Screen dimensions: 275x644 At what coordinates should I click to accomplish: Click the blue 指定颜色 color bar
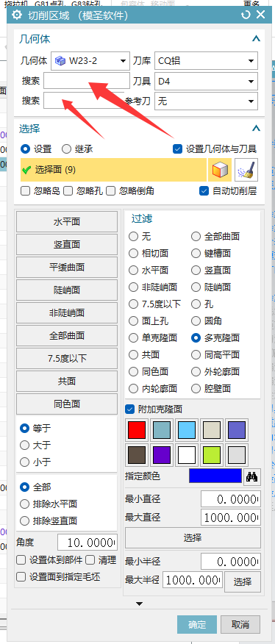pos(215,476)
